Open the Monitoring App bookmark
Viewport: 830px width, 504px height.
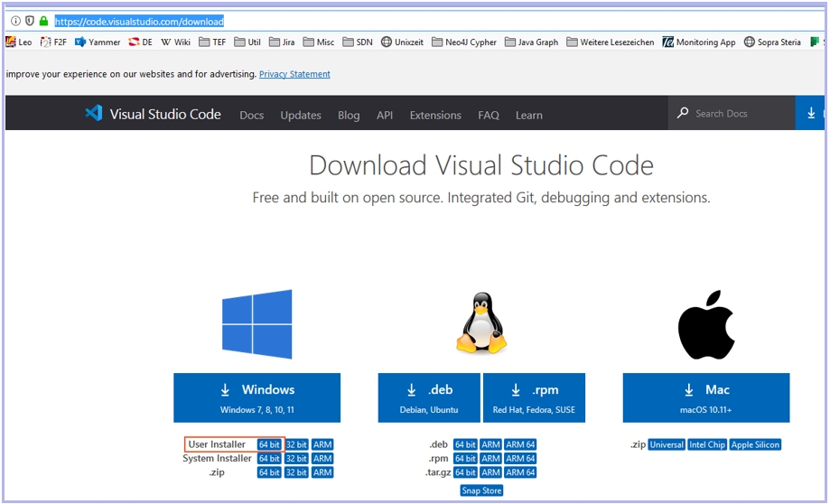tap(699, 42)
